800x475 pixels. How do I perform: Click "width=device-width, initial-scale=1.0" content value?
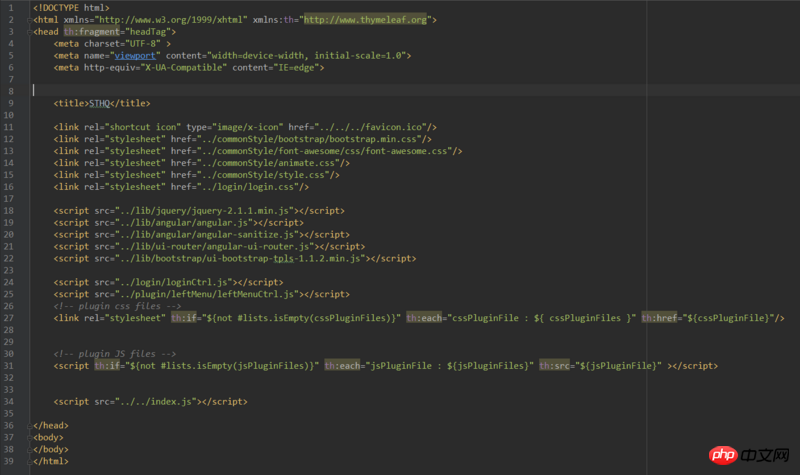(x=309, y=56)
